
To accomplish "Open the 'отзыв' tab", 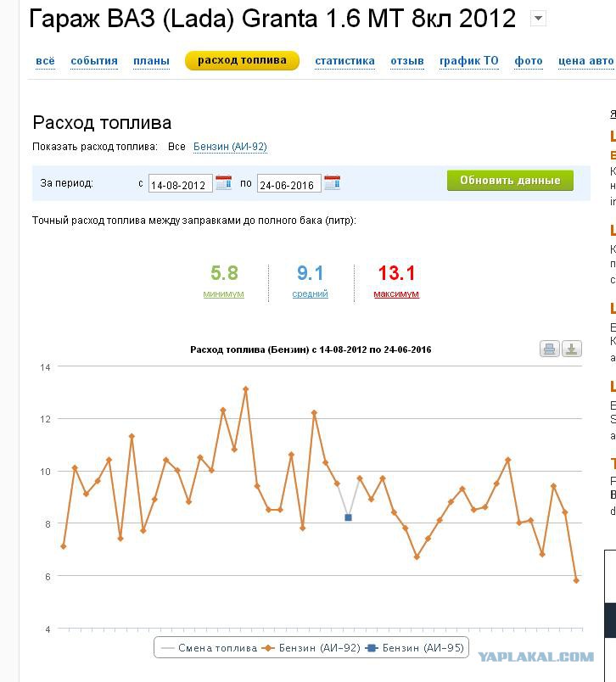I will pyautogui.click(x=407, y=61).
